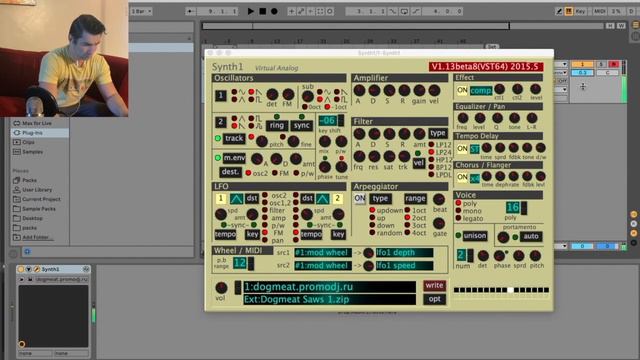Select oscillator 1 triangle waveform LED
The image size is (640, 360).
pyautogui.click(x=234, y=99)
